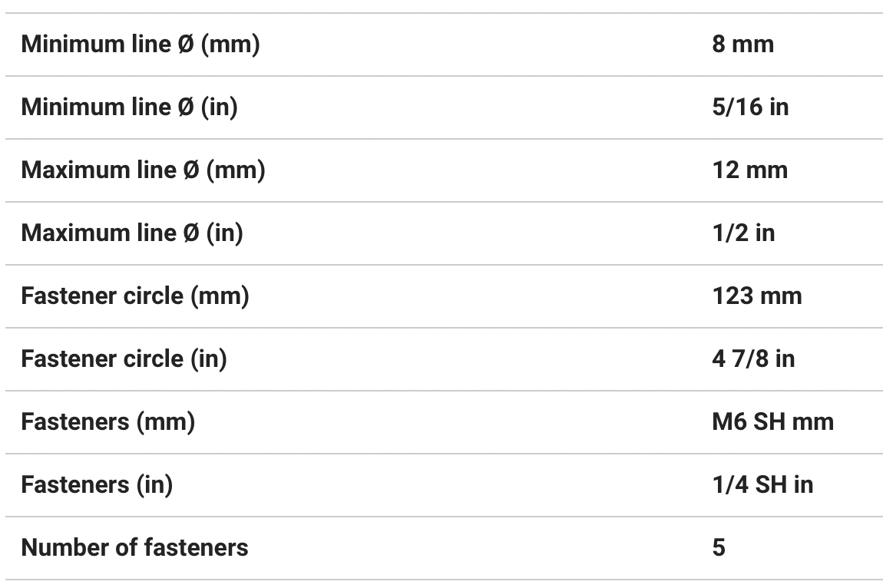
Task: Click the "Fasteners (in)" label
Action: tap(97, 485)
